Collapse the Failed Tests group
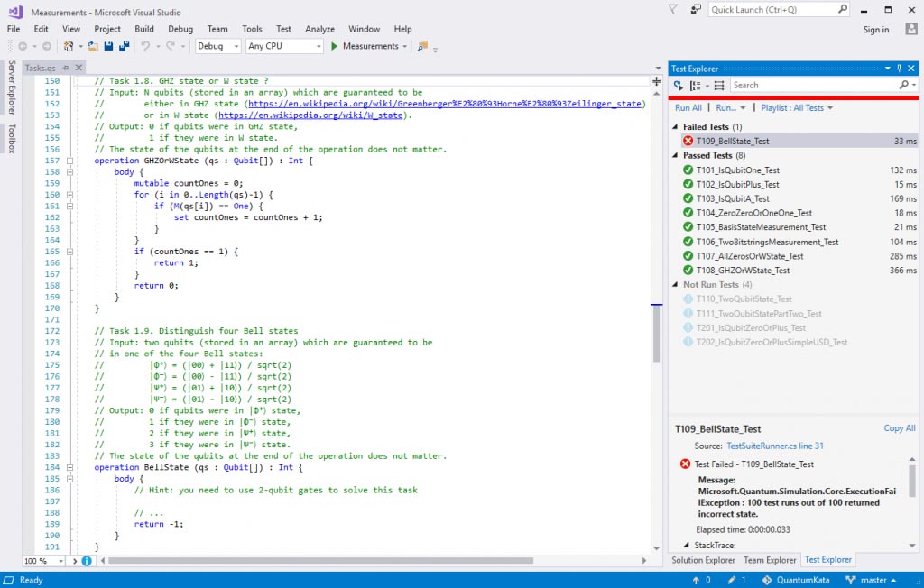924x588 pixels. point(677,127)
